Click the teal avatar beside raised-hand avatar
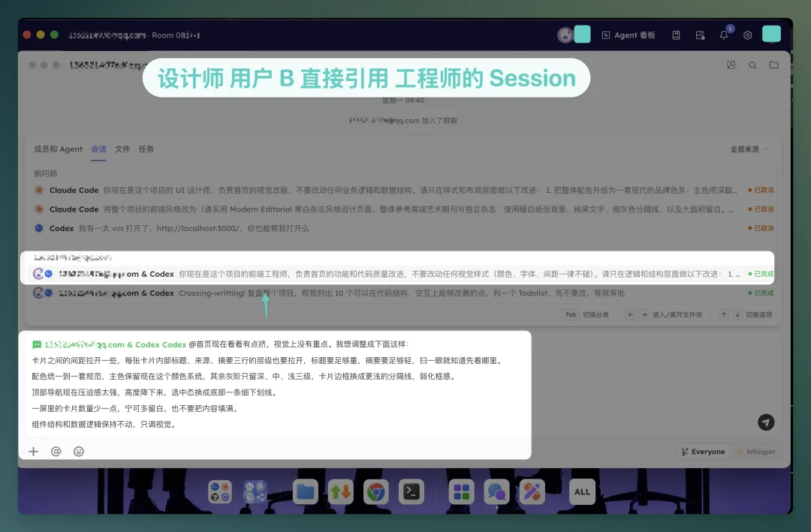 pos(583,35)
